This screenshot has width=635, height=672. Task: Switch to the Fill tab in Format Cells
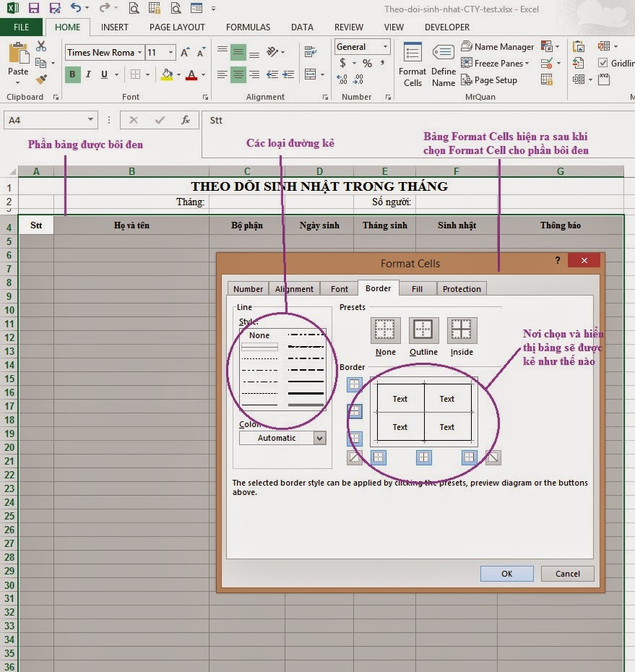point(417,289)
